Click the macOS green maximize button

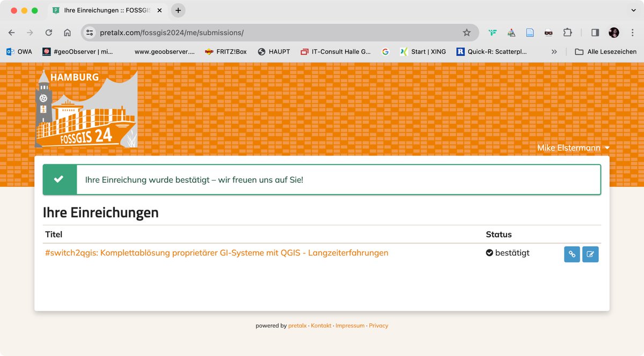tap(35, 10)
